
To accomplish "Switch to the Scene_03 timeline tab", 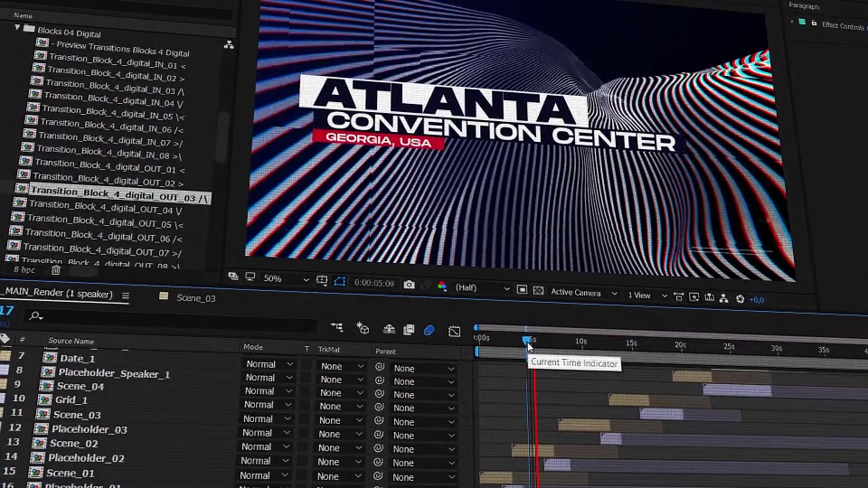I will click(195, 297).
